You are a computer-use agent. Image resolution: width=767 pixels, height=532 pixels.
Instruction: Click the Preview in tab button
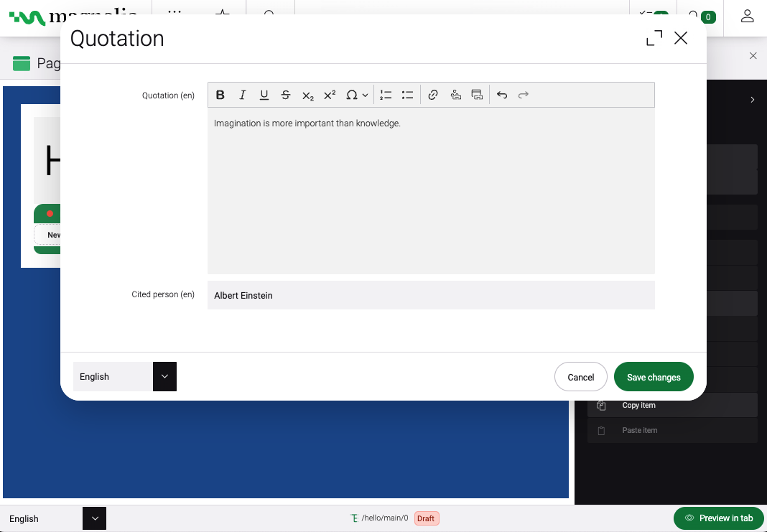pyautogui.click(x=718, y=518)
